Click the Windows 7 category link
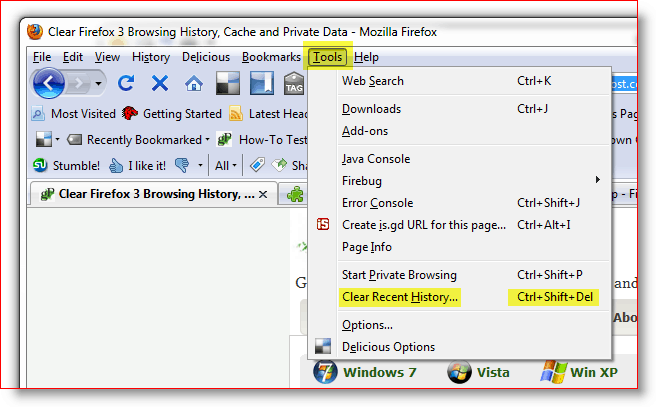Image resolution: width=656 pixels, height=407 pixels. point(365,372)
